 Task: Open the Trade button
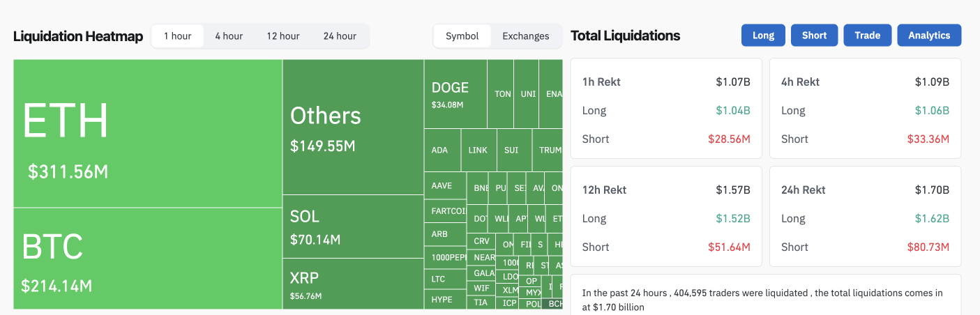click(x=867, y=36)
